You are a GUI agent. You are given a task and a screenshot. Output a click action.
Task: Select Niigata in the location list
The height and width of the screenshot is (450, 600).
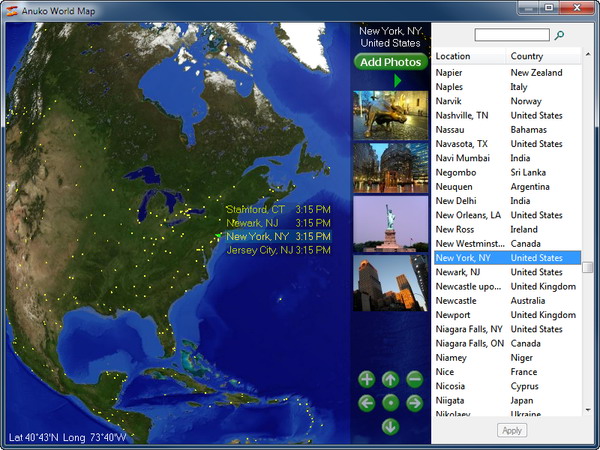pyautogui.click(x=507, y=400)
